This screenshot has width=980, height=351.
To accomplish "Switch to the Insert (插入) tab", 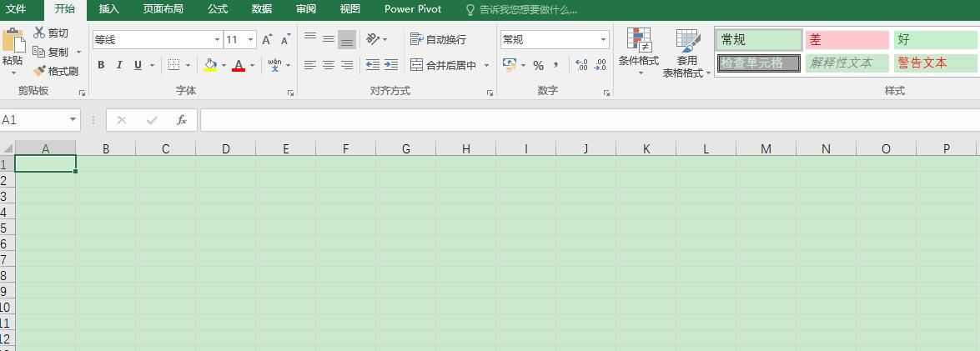I will point(108,9).
